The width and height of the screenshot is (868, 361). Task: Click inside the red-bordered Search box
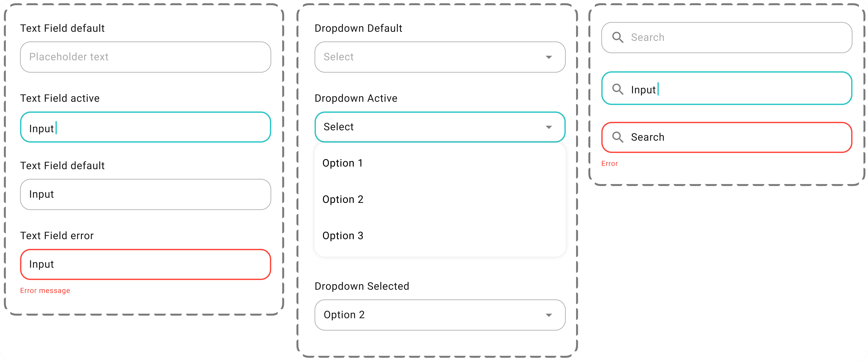(x=727, y=137)
